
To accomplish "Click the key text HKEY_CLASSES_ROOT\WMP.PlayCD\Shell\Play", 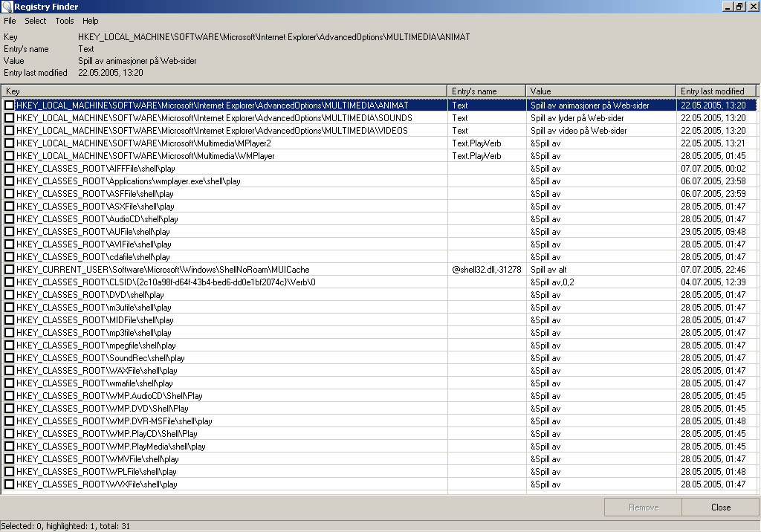I will click(x=107, y=433).
